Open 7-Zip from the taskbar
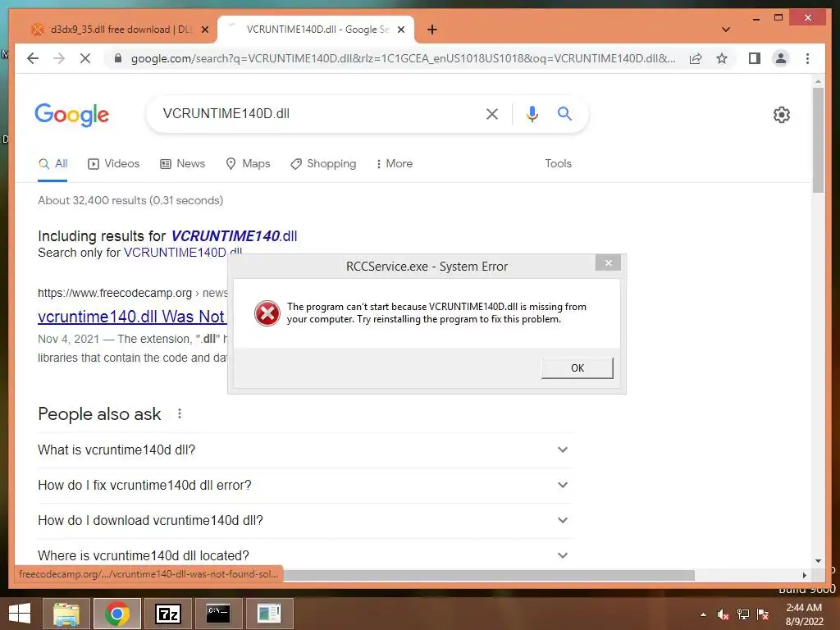The height and width of the screenshot is (630, 840). pos(167,614)
